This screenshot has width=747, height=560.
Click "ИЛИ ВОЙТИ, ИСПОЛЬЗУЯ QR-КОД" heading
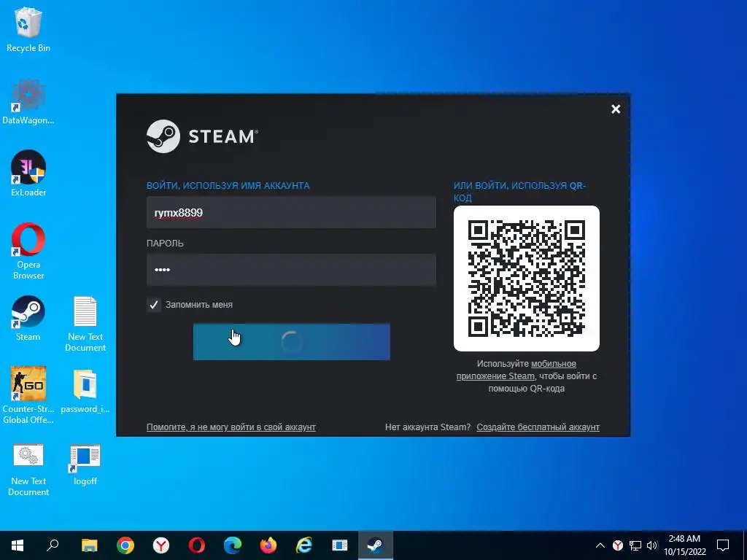click(519, 192)
